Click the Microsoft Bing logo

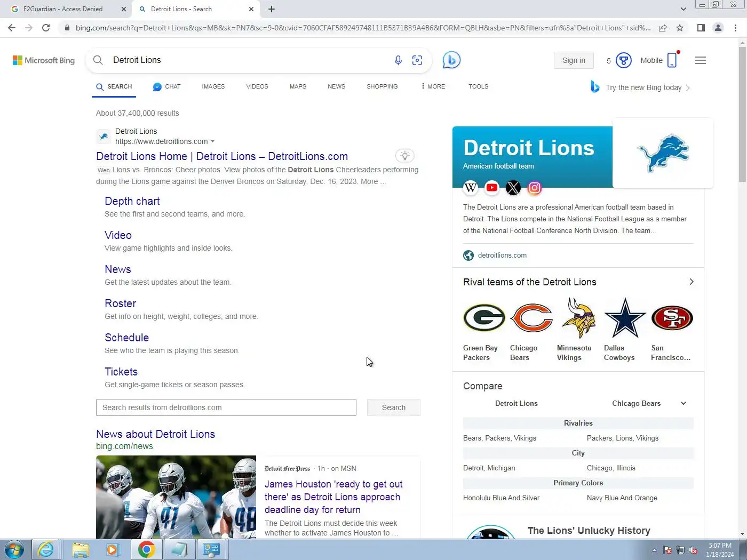tap(44, 60)
